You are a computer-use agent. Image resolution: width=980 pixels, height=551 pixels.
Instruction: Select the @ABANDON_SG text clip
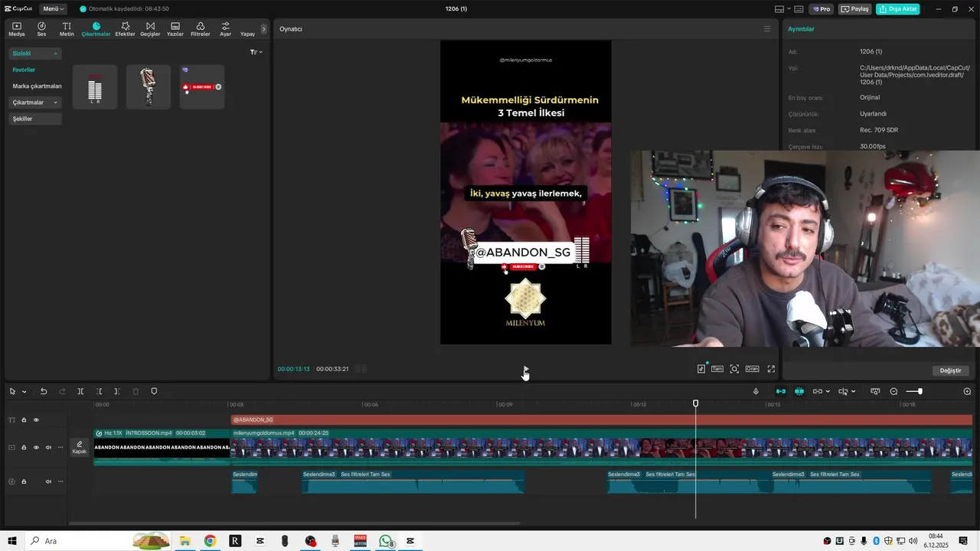click(602, 419)
